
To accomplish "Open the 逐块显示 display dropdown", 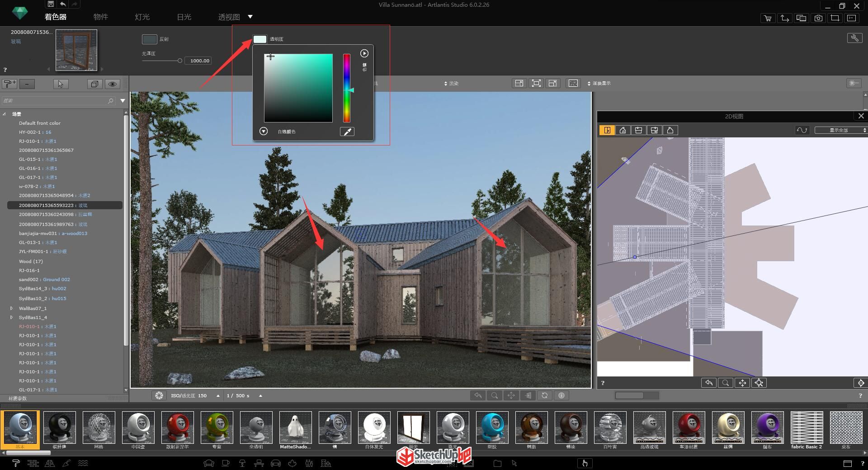I will tap(599, 84).
